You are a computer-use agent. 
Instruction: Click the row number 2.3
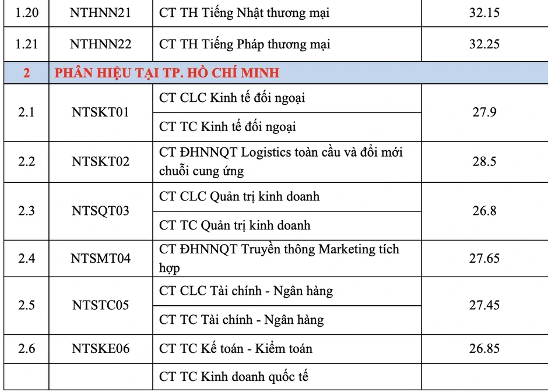pos(27,211)
